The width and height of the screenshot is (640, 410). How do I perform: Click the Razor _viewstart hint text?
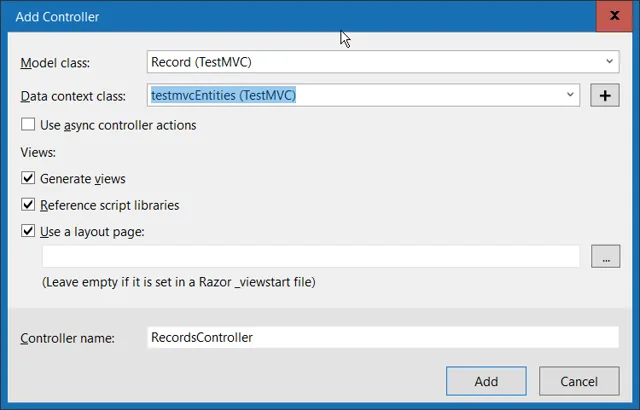[179, 282]
